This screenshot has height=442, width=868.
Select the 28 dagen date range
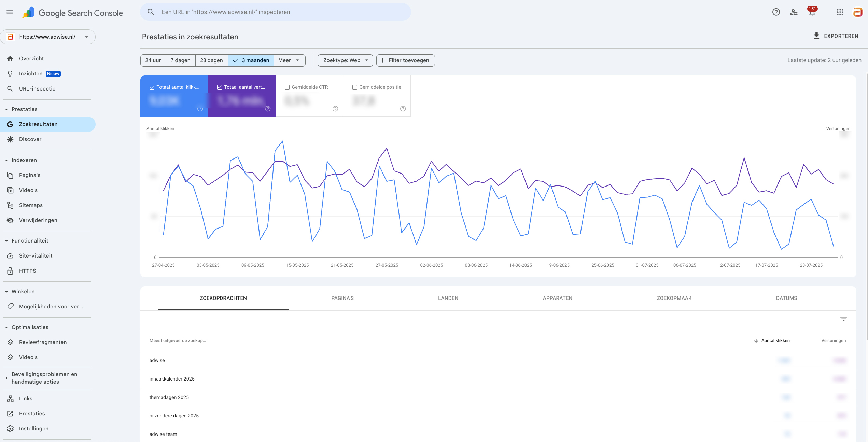coord(211,60)
